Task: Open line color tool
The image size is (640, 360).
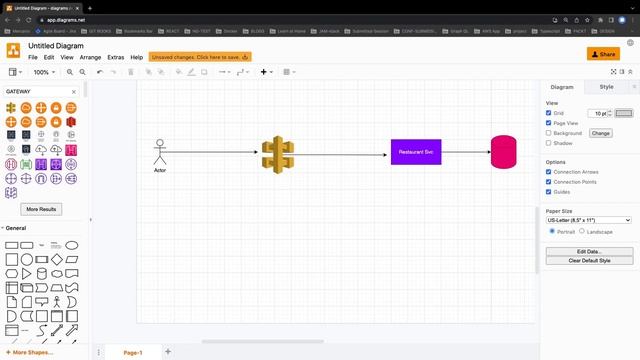Action: pyautogui.click(x=191, y=72)
